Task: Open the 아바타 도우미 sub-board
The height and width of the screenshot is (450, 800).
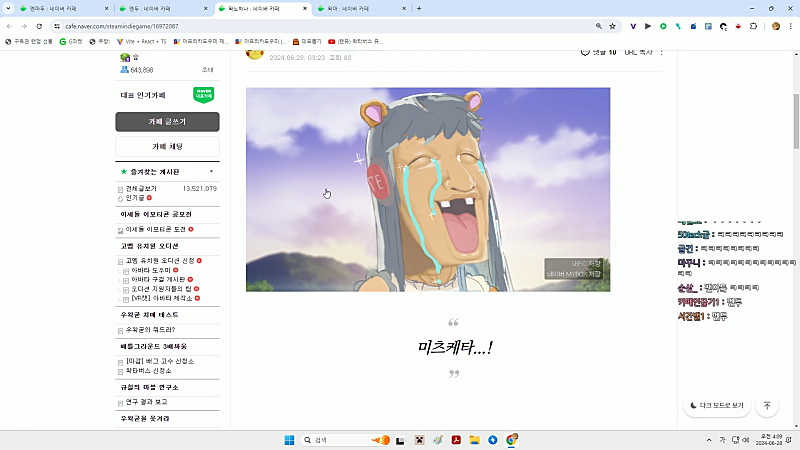Action: pos(151,270)
